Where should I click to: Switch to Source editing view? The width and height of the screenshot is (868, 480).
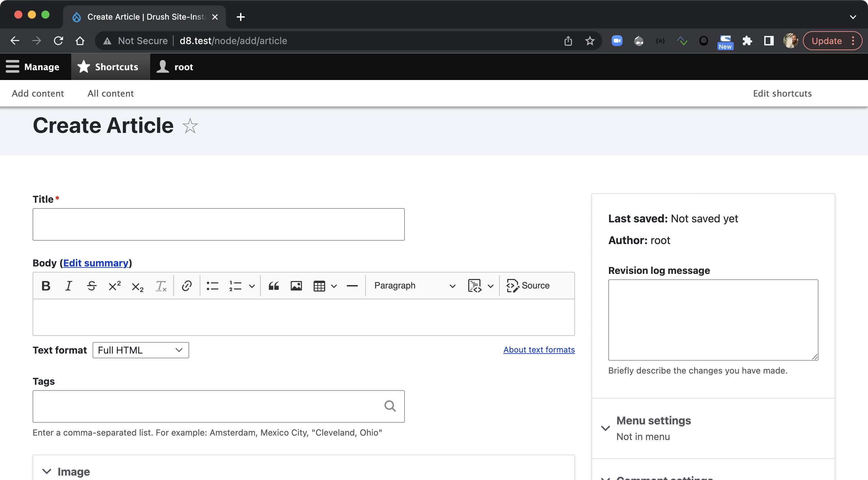pos(528,286)
